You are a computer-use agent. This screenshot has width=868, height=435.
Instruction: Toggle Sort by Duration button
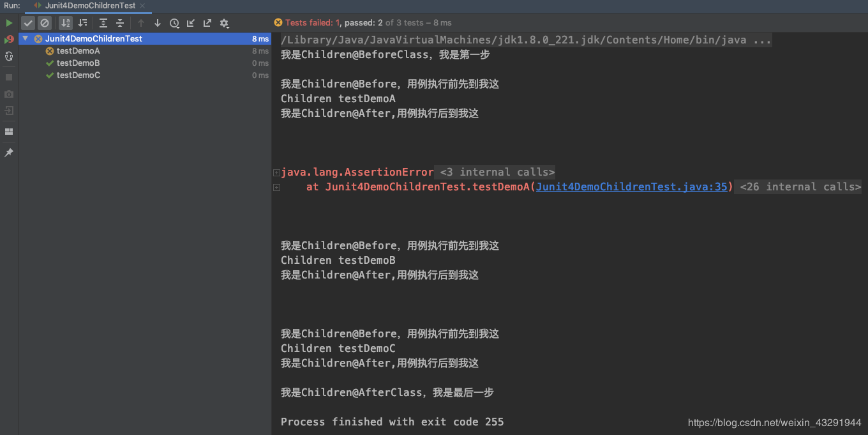[x=82, y=23]
